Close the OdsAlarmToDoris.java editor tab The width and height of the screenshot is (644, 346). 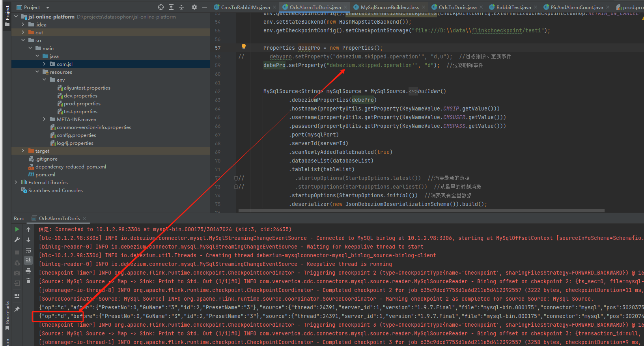point(345,7)
